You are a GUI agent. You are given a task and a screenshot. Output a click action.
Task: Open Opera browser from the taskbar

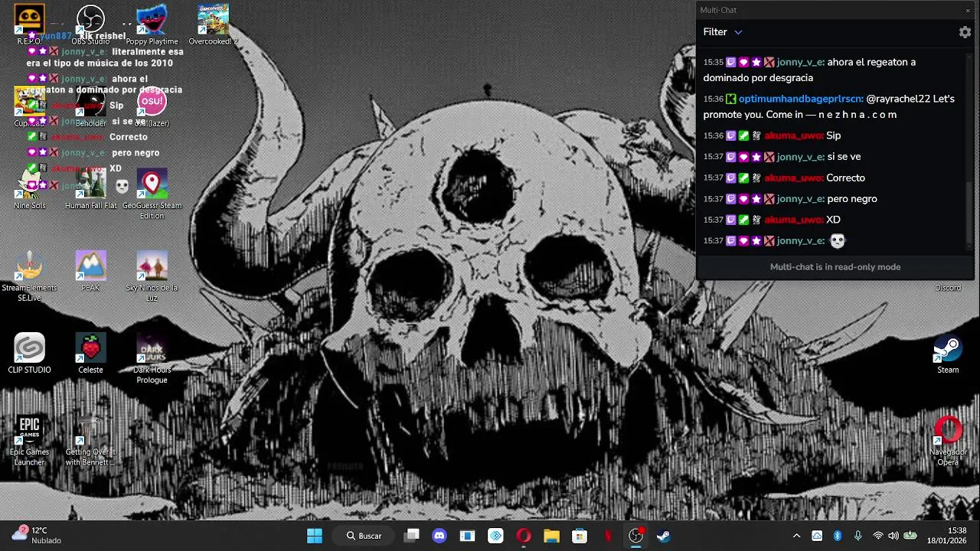coord(524,536)
